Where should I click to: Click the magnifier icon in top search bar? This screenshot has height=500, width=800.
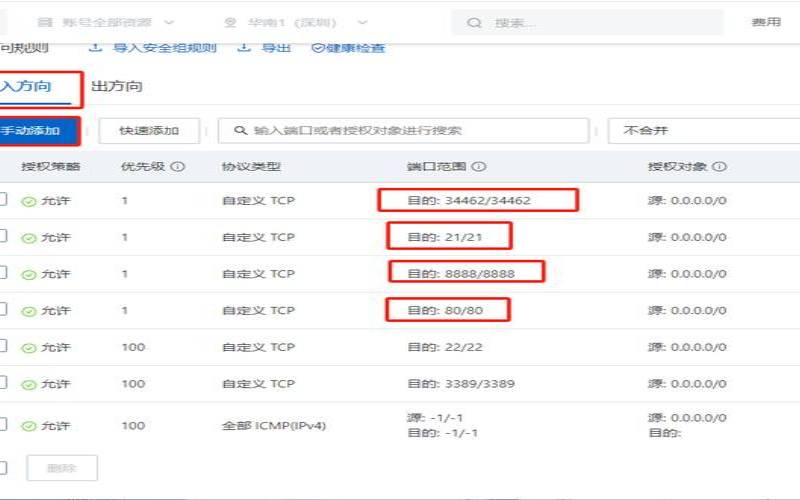click(474, 22)
